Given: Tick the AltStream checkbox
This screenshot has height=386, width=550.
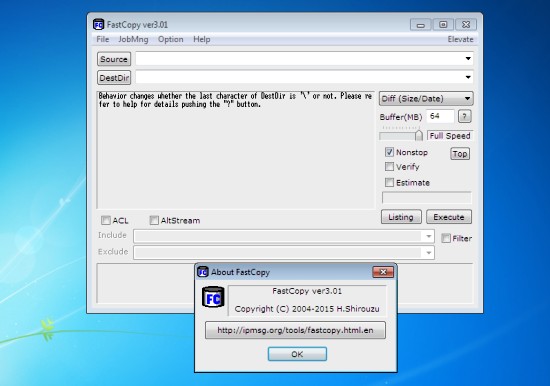Looking at the screenshot, I should coord(154,220).
